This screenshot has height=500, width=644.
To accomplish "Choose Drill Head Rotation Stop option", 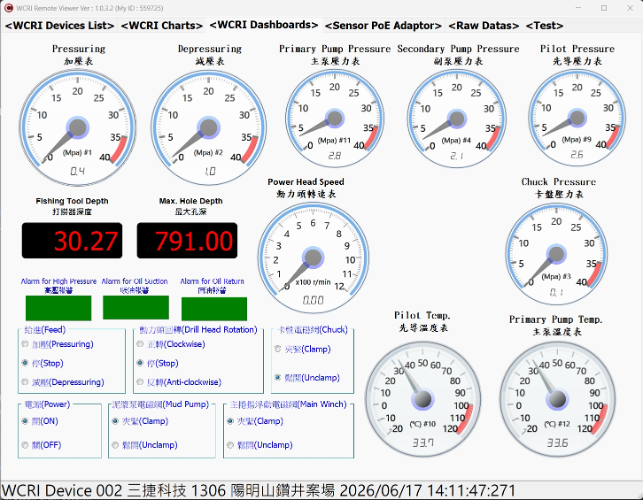I will pyautogui.click(x=140, y=363).
